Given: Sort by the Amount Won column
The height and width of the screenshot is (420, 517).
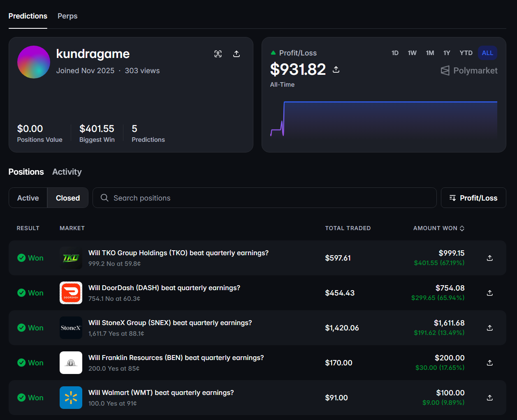Looking at the screenshot, I should pyautogui.click(x=439, y=228).
